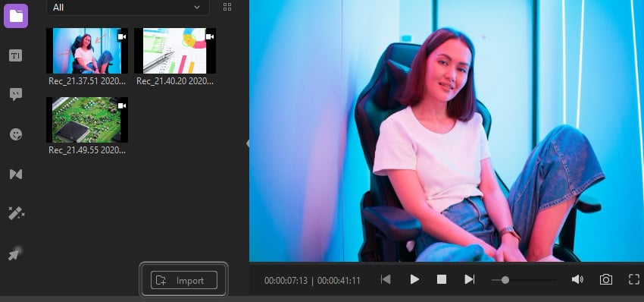Select the Rec_21.37.51 woman clip thumbnail
Viewport: 644px width, 302px height.
87,51
